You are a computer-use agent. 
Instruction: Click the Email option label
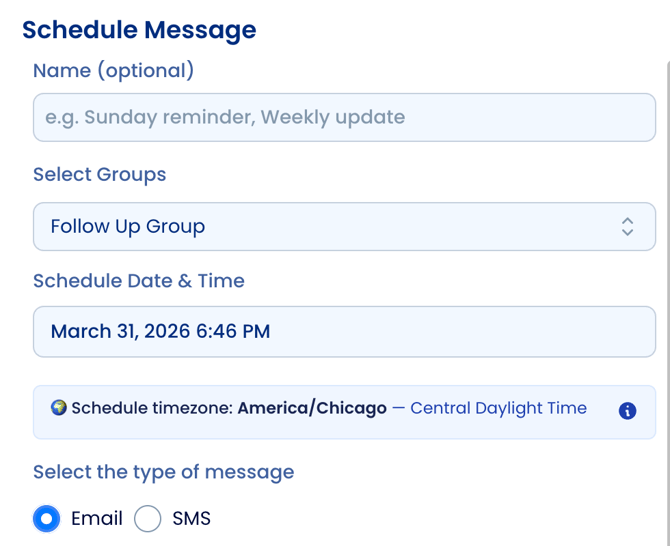[97, 519]
